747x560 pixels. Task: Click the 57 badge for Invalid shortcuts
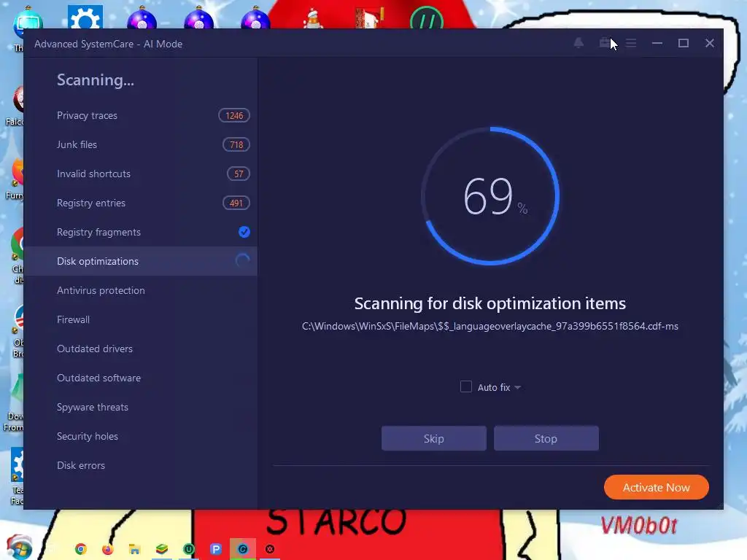(x=239, y=174)
